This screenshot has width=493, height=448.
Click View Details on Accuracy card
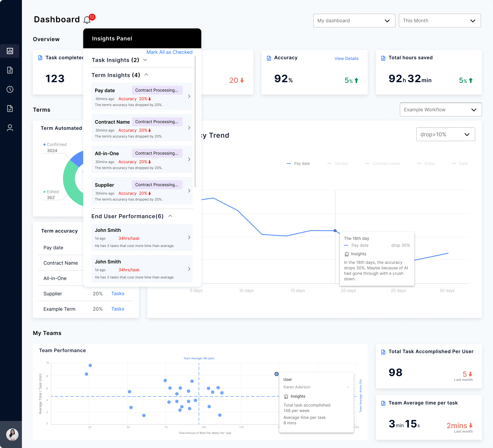click(346, 58)
